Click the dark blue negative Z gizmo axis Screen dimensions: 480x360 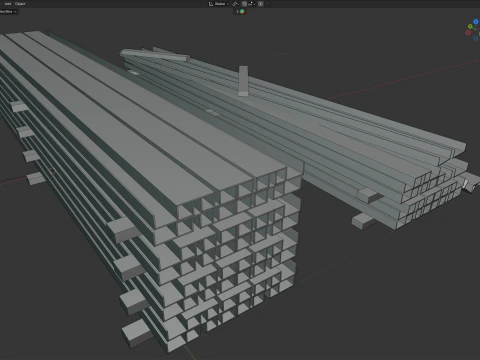click(x=476, y=38)
